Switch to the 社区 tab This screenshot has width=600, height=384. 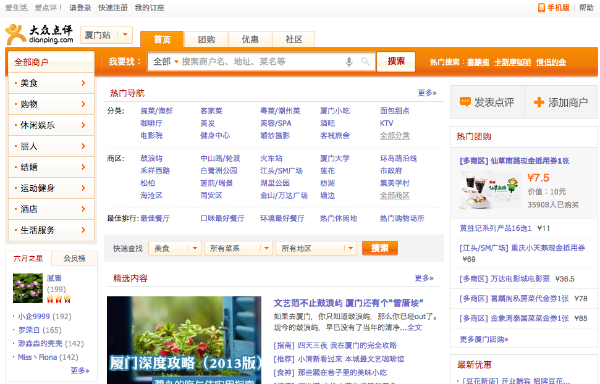(293, 39)
